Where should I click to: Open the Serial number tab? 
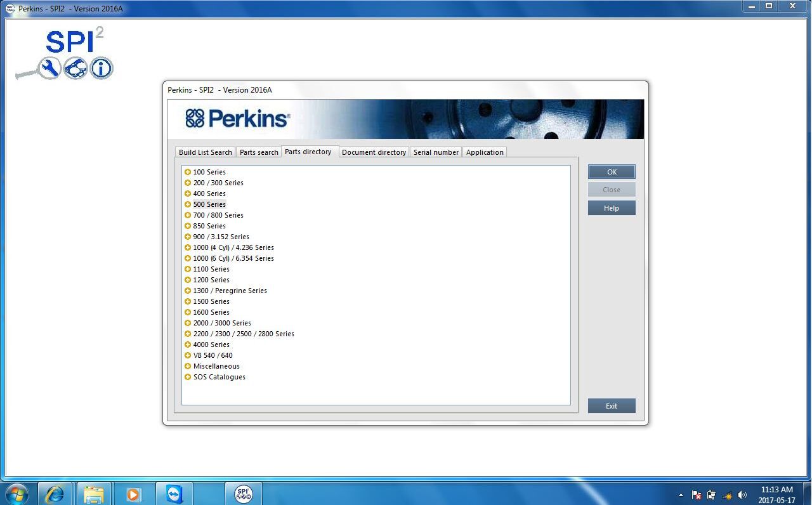pyautogui.click(x=436, y=152)
